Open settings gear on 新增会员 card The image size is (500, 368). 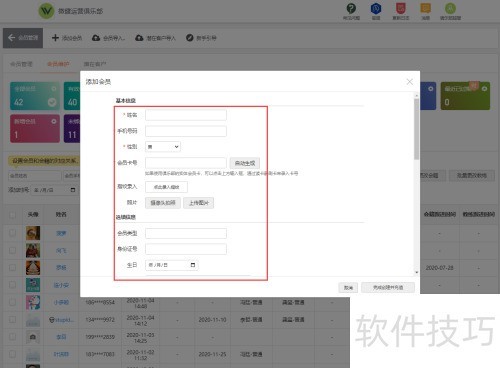coord(54,121)
